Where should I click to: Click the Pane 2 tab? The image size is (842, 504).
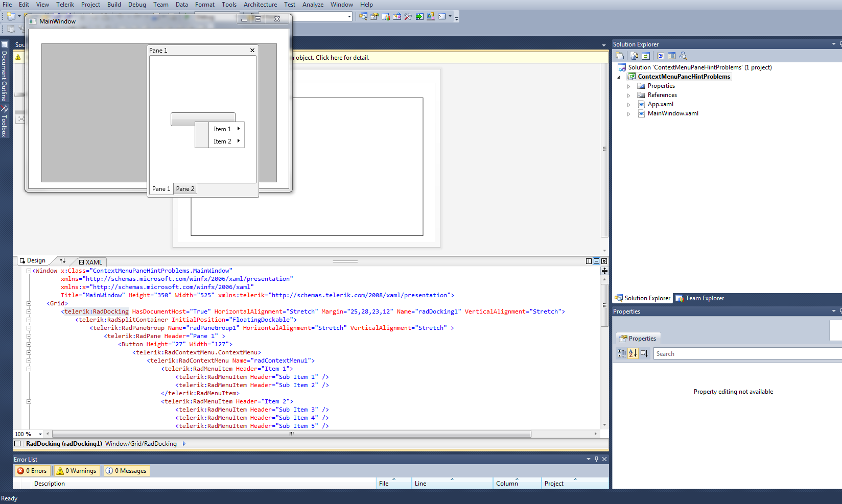(x=185, y=189)
